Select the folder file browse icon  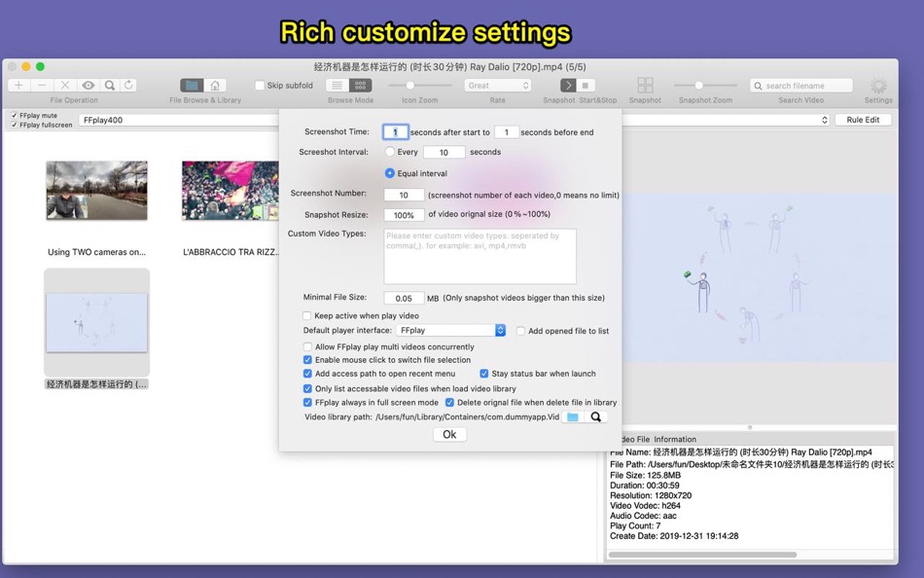click(x=192, y=85)
